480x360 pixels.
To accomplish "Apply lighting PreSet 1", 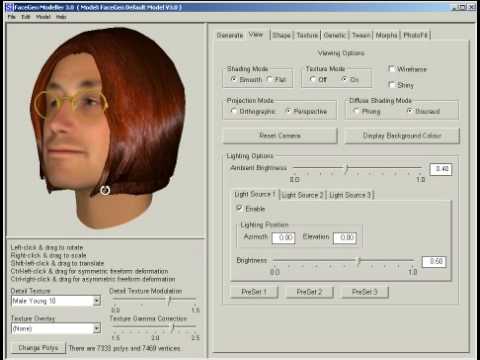I will point(254,292).
